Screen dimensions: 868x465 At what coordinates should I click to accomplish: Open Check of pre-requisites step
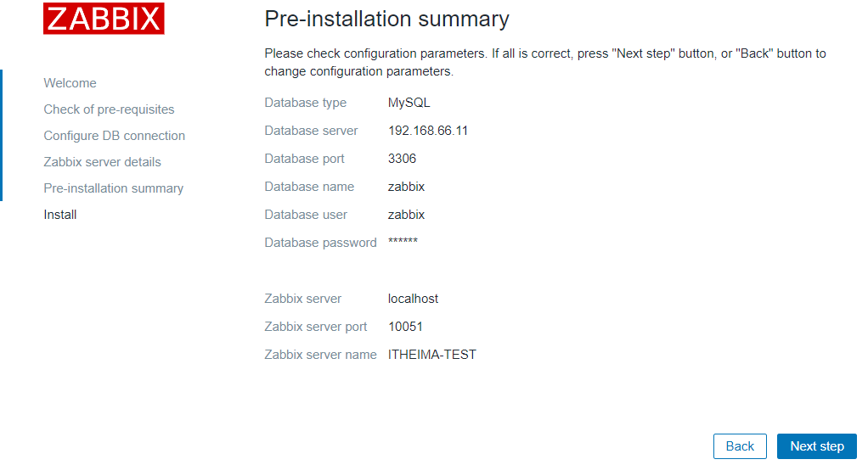click(109, 109)
